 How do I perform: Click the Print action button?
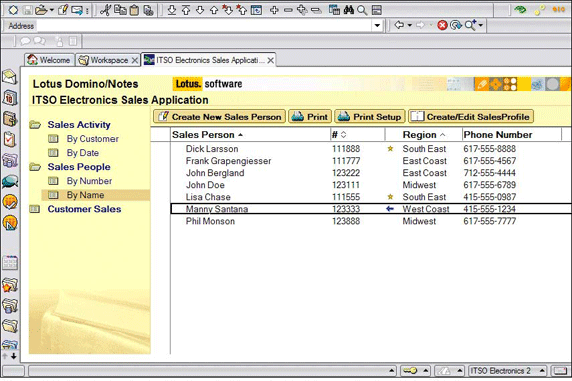point(310,117)
